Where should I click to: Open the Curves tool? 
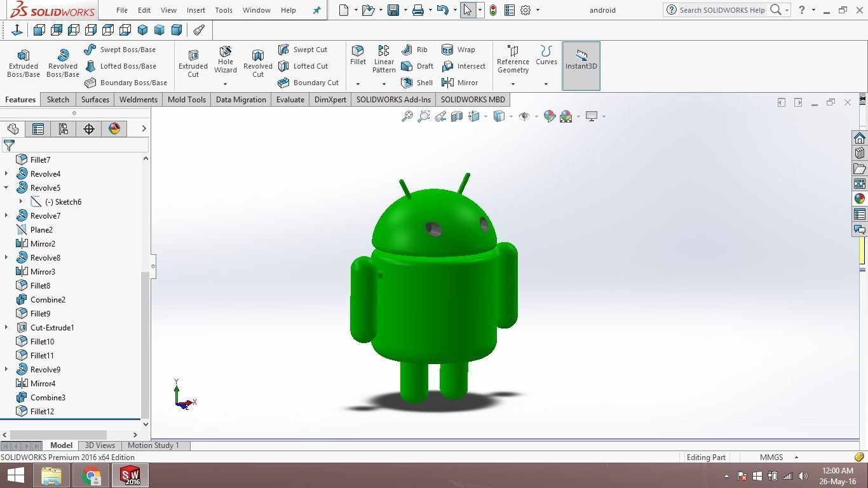tap(546, 55)
